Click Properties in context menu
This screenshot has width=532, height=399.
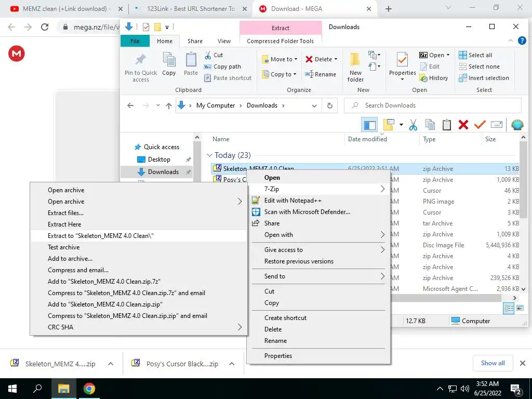pyautogui.click(x=318, y=356)
